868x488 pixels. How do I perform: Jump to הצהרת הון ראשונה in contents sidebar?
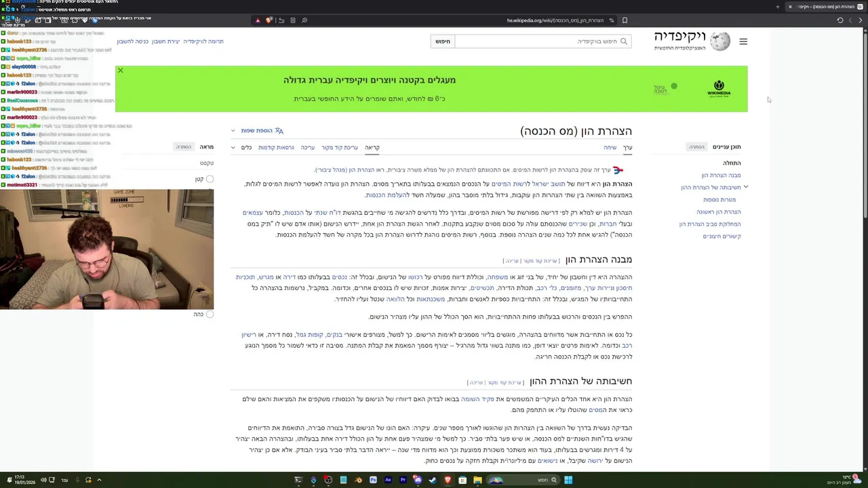[718, 212]
